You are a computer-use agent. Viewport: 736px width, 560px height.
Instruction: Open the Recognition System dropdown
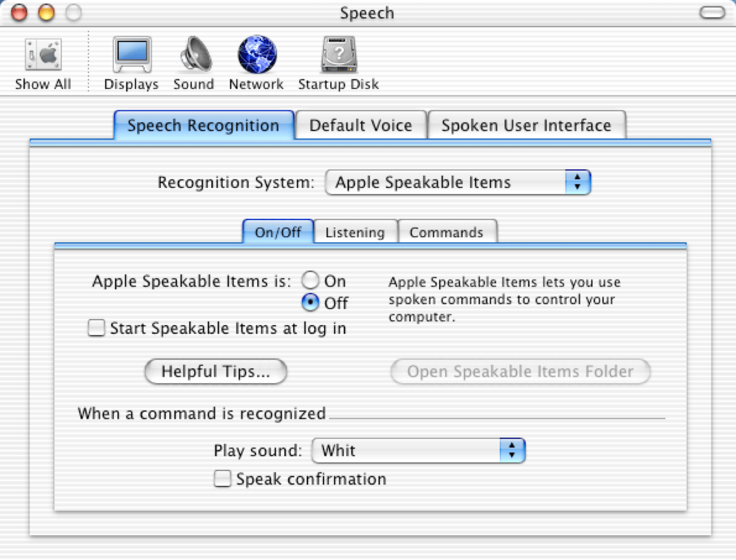point(458,182)
